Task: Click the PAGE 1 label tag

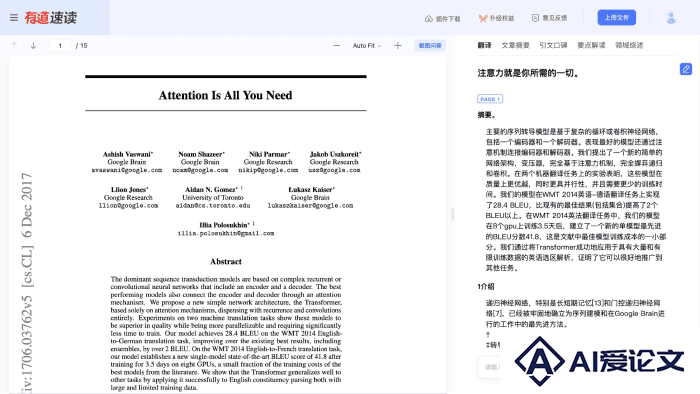Action: 490,99
